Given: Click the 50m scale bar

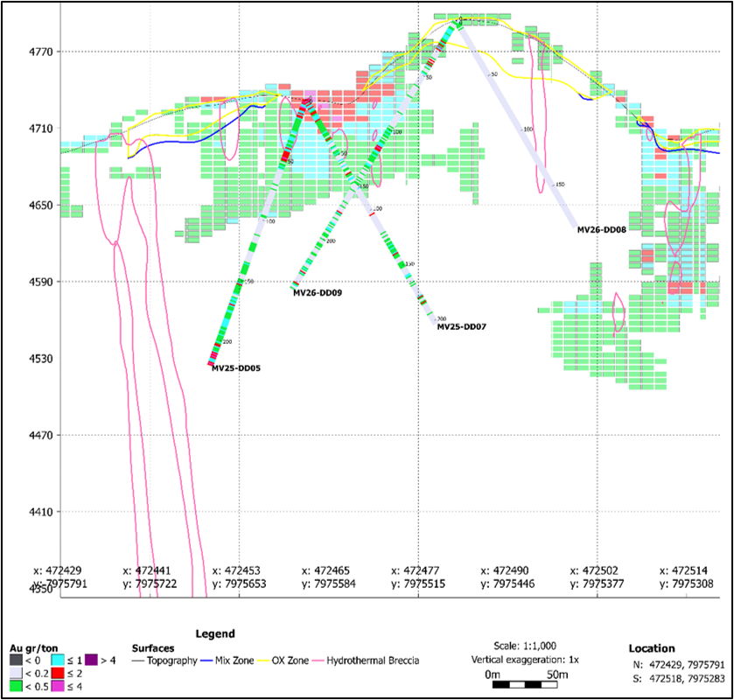Looking at the screenshot, I should coord(525,684).
